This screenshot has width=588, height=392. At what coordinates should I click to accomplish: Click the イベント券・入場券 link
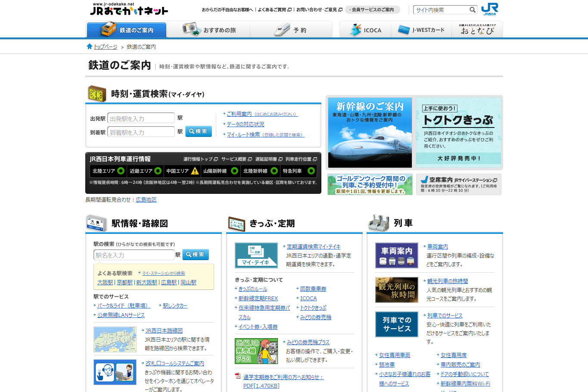point(258,327)
